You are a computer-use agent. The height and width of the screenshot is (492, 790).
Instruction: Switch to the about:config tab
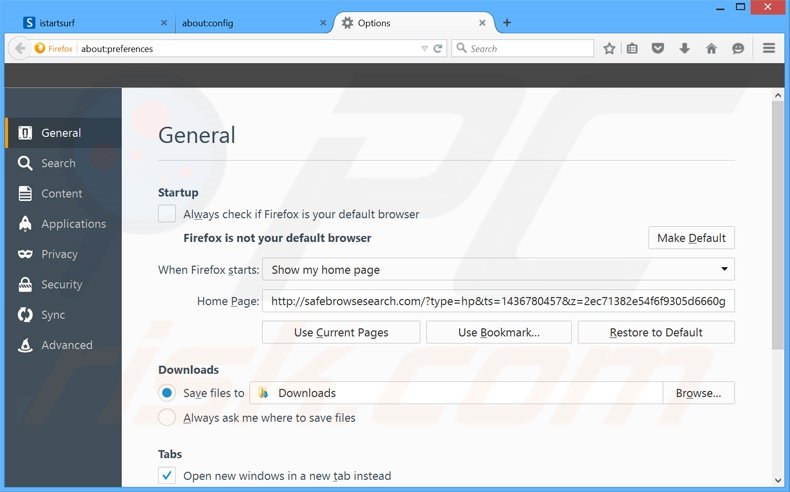tap(252, 23)
